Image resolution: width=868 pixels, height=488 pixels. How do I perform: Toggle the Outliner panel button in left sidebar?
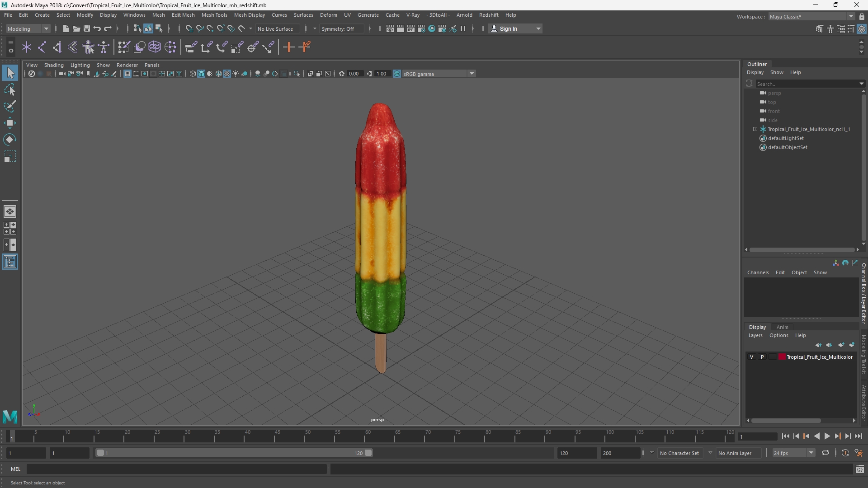pos(10,262)
